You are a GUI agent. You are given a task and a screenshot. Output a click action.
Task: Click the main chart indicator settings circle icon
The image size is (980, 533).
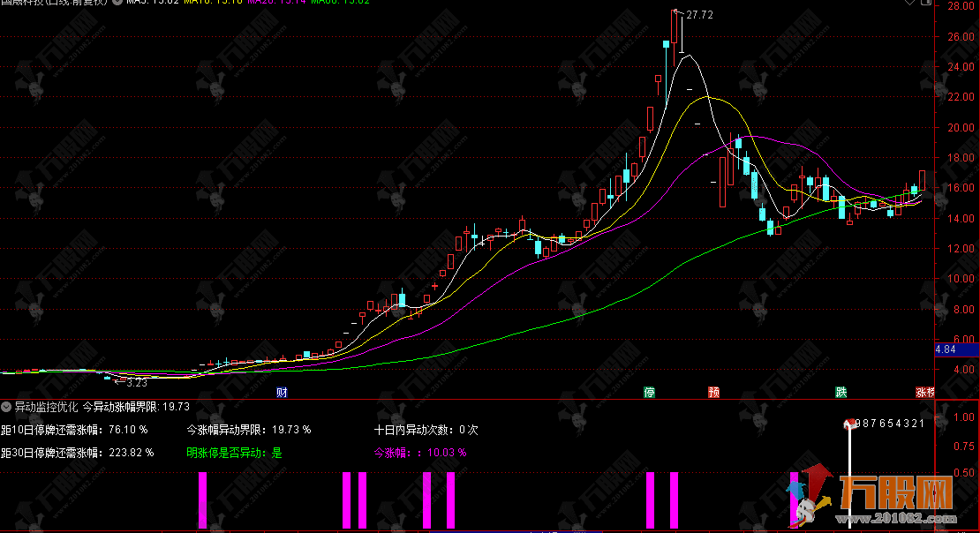pos(116,3)
